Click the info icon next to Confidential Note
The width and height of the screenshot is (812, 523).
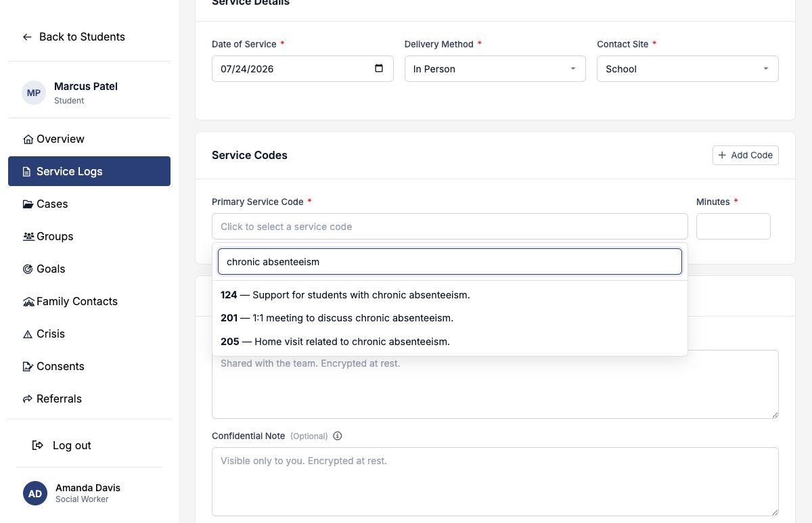coord(338,436)
